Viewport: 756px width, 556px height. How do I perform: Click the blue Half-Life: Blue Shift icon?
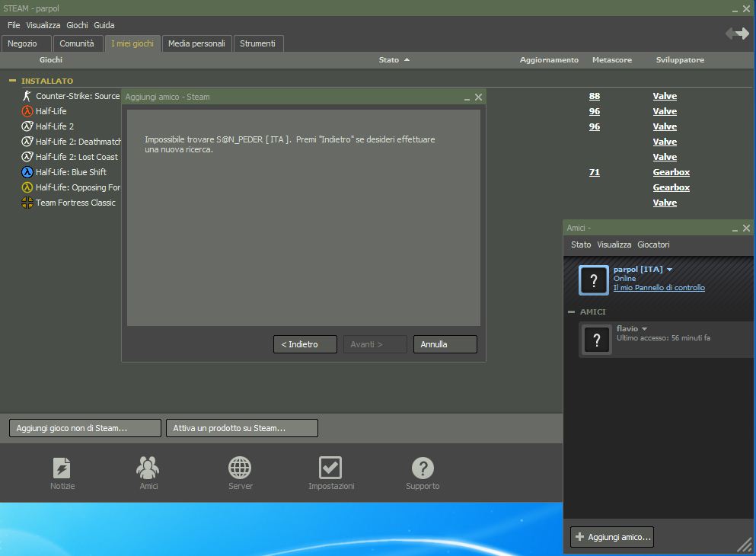(27, 172)
